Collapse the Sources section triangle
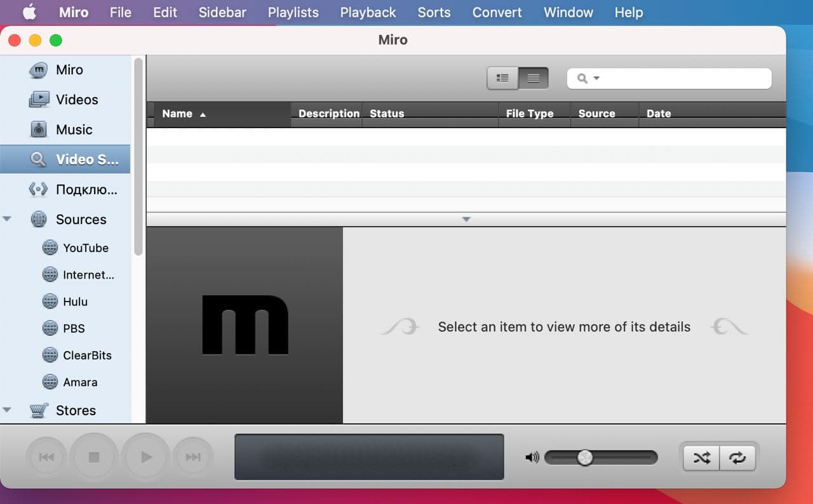The width and height of the screenshot is (813, 504). [x=7, y=219]
